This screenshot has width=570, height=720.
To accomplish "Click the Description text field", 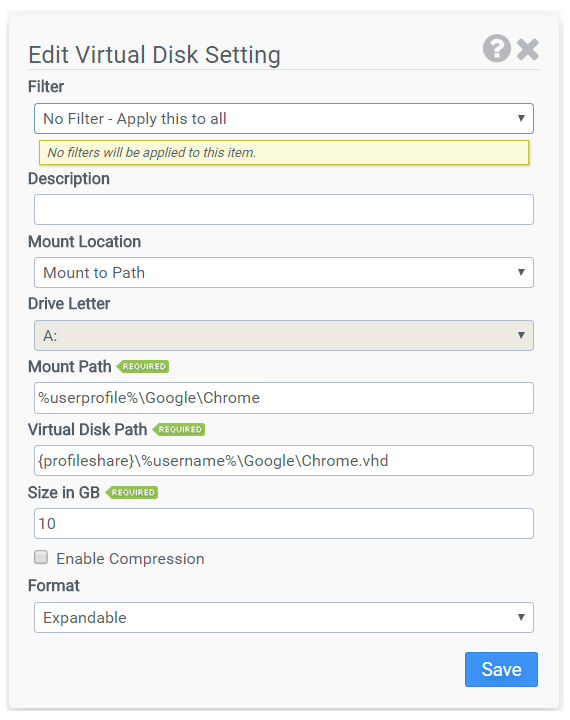I will (284, 209).
